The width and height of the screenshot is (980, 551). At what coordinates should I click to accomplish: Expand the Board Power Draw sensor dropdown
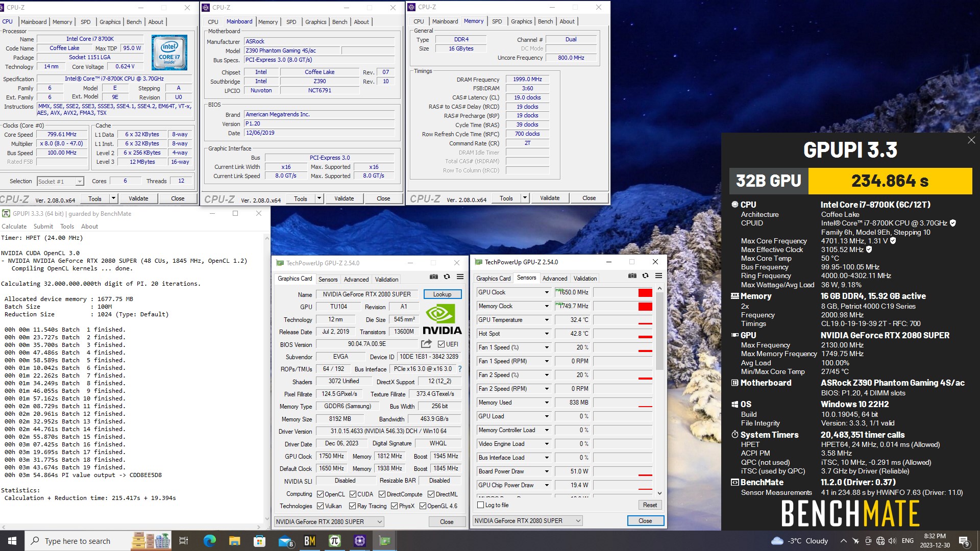tap(547, 471)
